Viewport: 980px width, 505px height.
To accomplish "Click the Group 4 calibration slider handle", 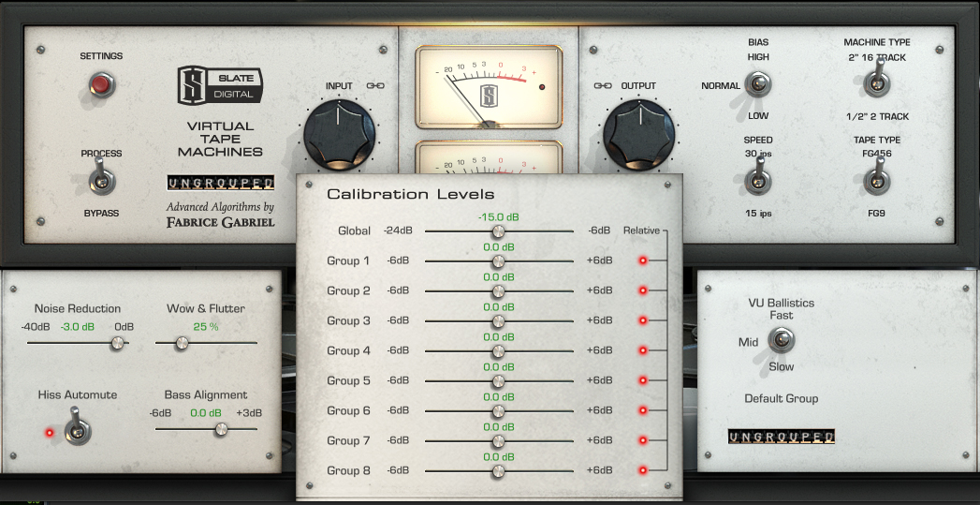I will coord(498,351).
